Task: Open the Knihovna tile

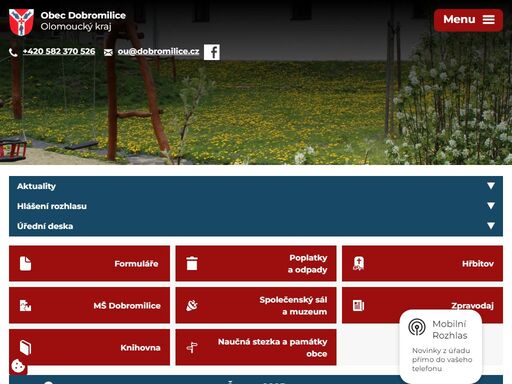Action: coord(89,347)
